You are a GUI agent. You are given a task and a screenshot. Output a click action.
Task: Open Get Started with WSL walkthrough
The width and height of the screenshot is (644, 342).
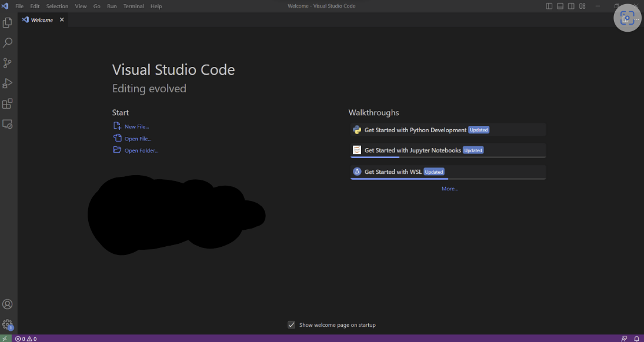(x=448, y=172)
